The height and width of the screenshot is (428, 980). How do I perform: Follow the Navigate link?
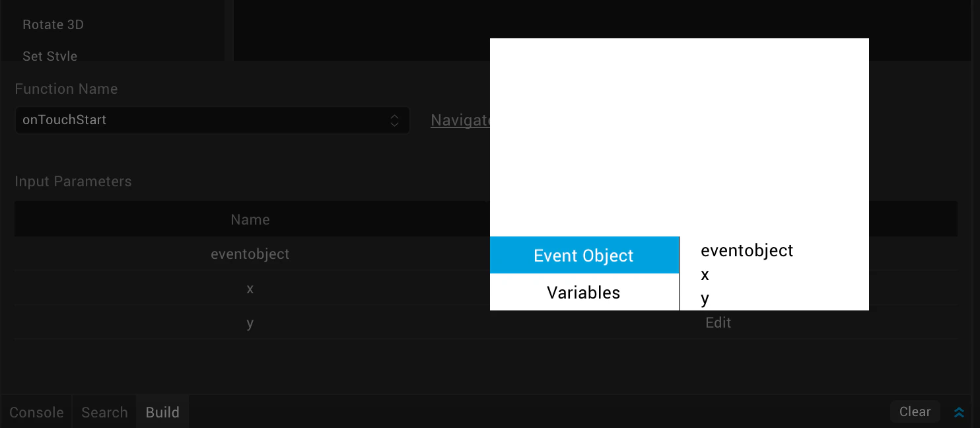pyautogui.click(x=460, y=120)
